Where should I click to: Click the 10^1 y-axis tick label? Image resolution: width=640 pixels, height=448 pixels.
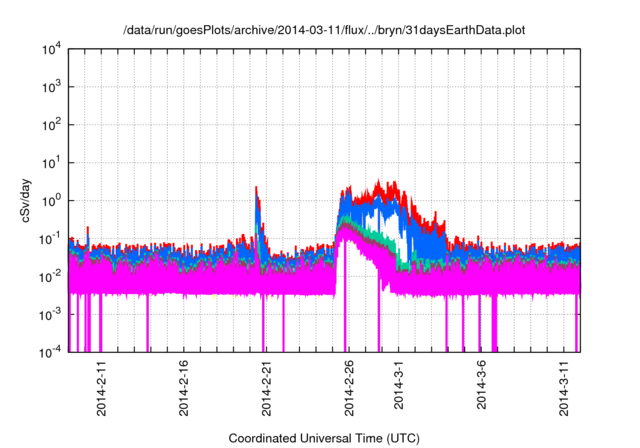[50, 163]
